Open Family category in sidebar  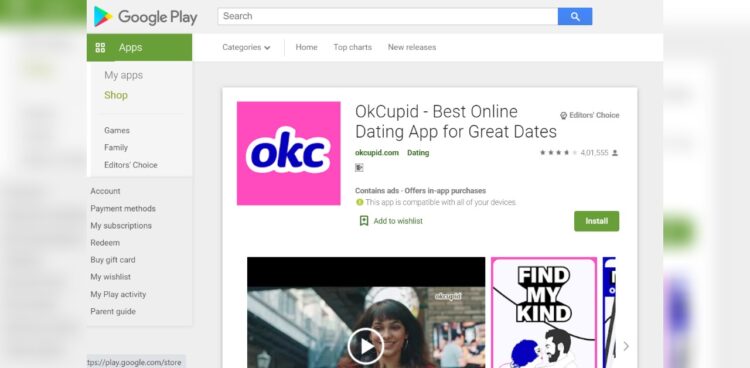(116, 147)
